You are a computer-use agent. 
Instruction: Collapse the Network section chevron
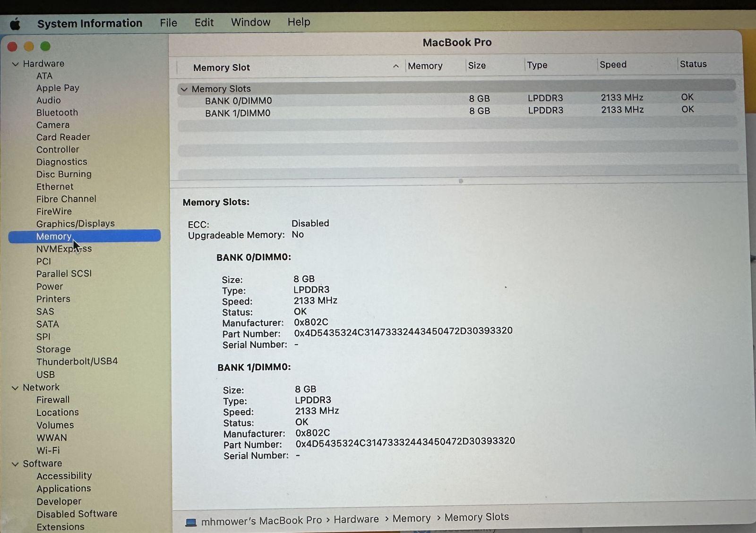point(15,388)
